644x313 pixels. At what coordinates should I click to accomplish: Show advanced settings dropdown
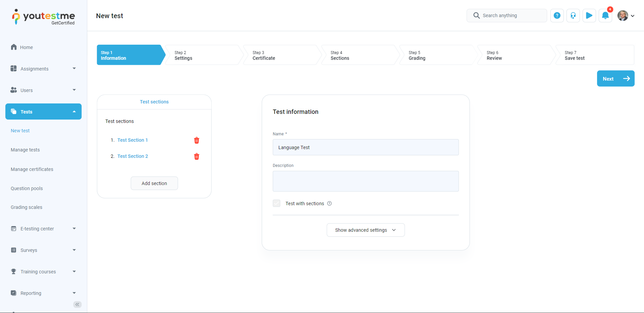[x=365, y=230]
